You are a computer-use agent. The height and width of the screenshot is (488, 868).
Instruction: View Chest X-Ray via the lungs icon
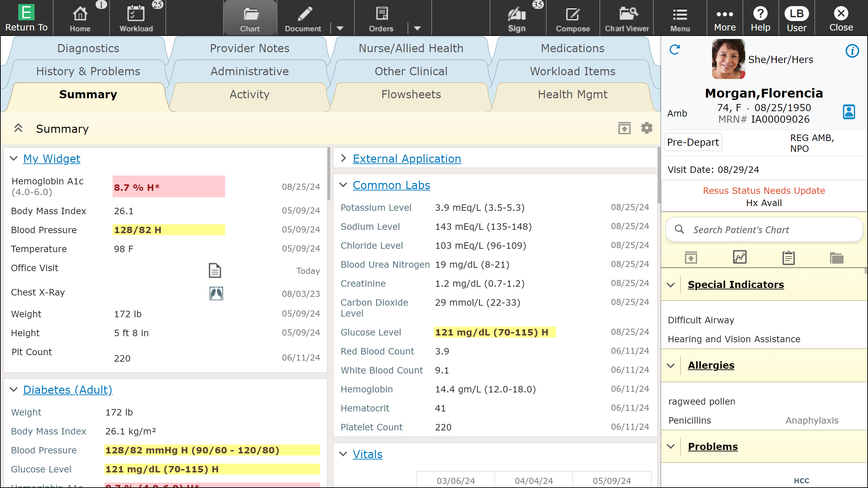click(x=216, y=293)
